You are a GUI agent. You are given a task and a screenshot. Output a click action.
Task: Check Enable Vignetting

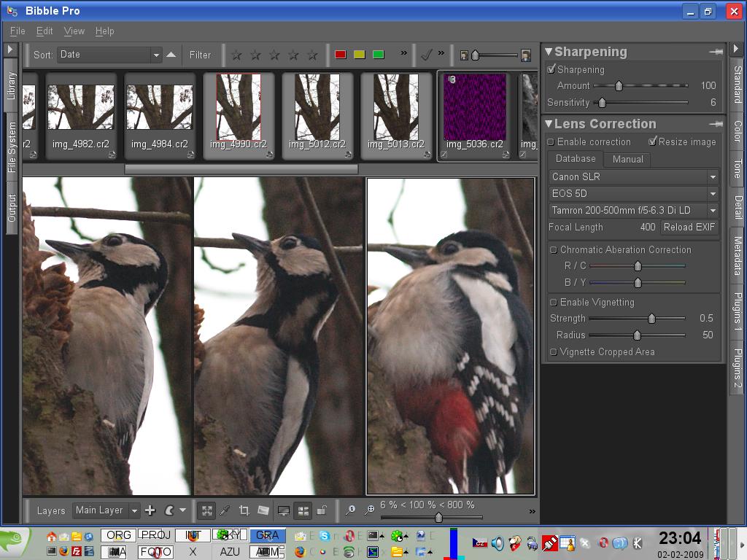click(554, 303)
